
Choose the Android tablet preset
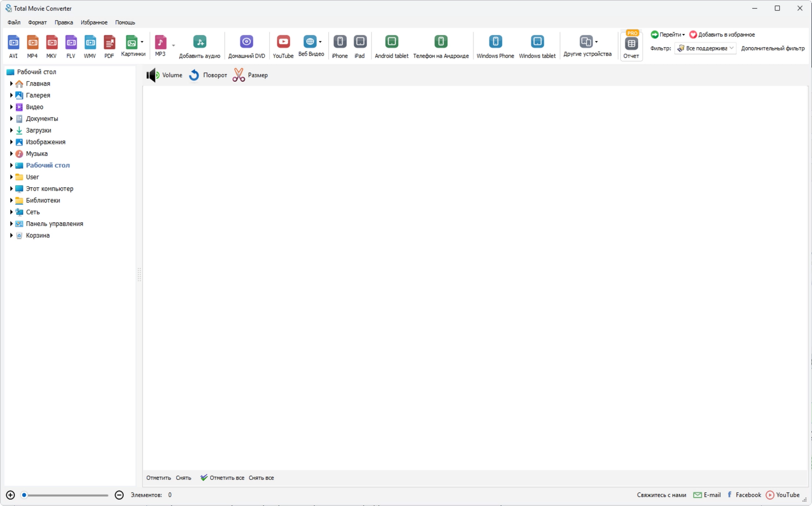391,46
